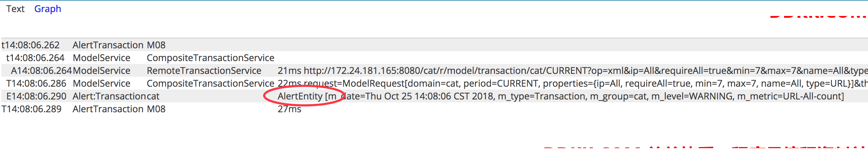Select AlertTransaction in the first row
This screenshot has width=868, height=162.
click(x=108, y=45)
